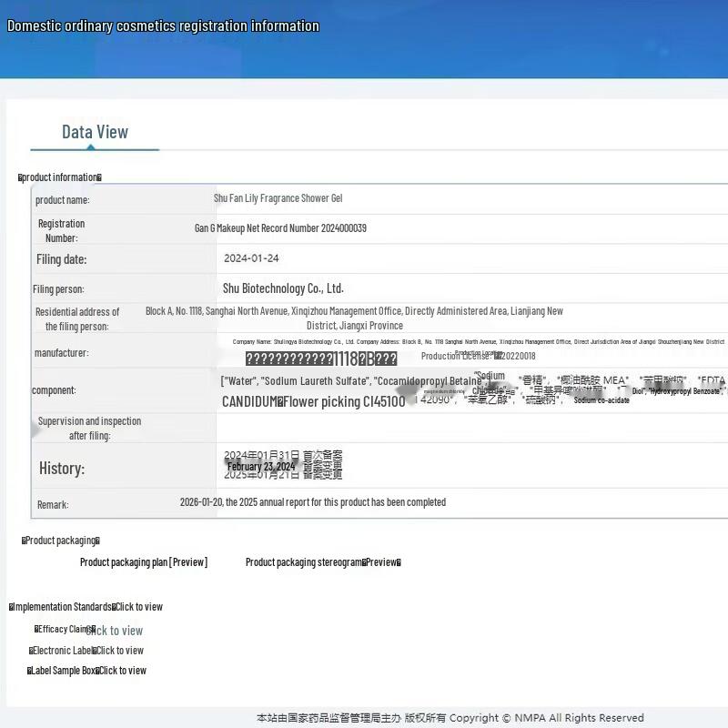The width and height of the screenshot is (728, 728).
Task: Click the 'Remark:' label
Action: tap(53, 505)
